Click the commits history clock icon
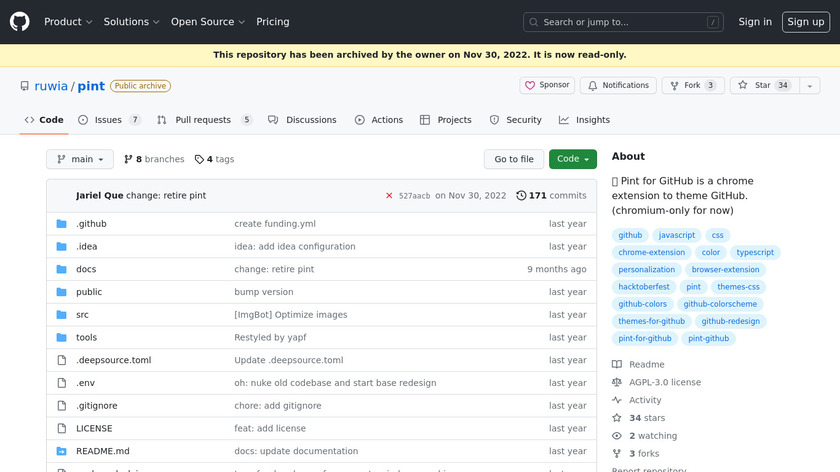Viewport: 840px width, 472px height. pos(521,196)
